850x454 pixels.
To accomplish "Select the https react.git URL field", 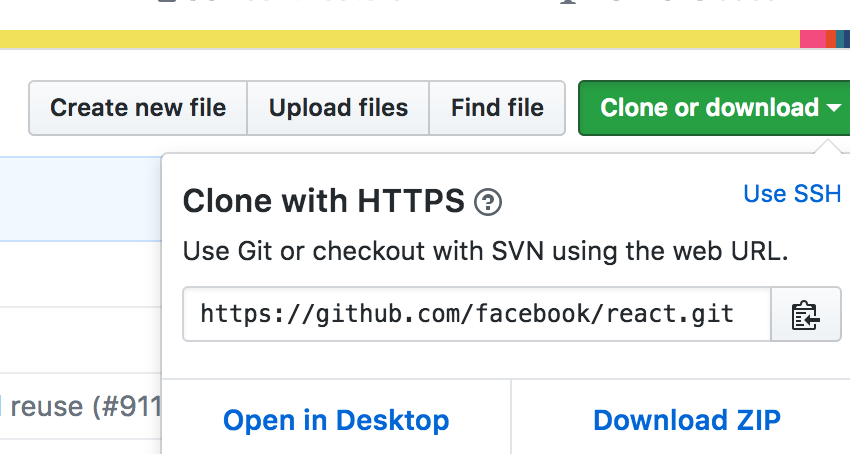I will coord(467,315).
